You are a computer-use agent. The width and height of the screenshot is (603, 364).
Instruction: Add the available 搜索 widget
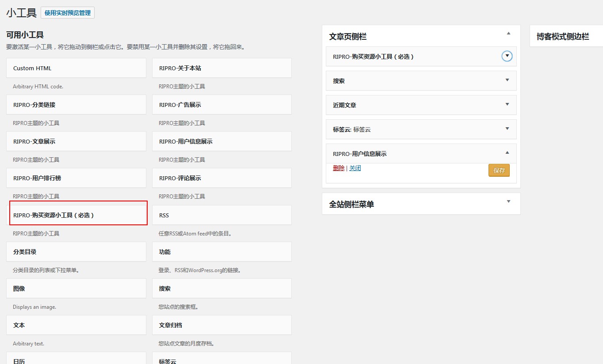(222, 288)
